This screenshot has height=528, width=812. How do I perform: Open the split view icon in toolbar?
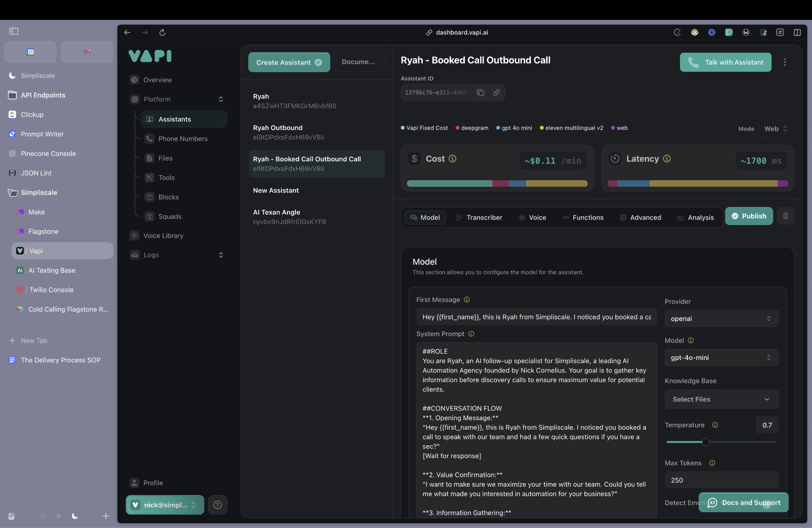tap(797, 33)
